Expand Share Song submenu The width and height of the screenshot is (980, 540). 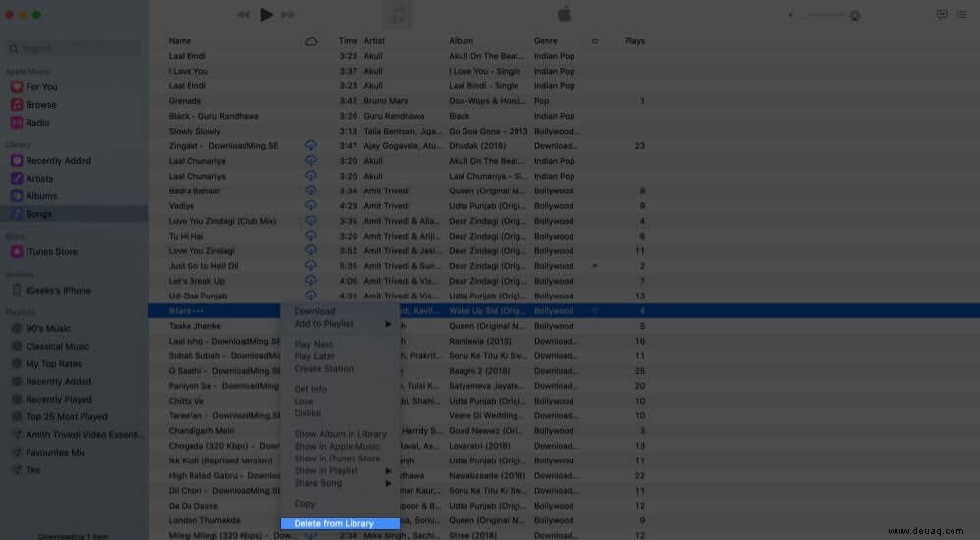(340, 483)
